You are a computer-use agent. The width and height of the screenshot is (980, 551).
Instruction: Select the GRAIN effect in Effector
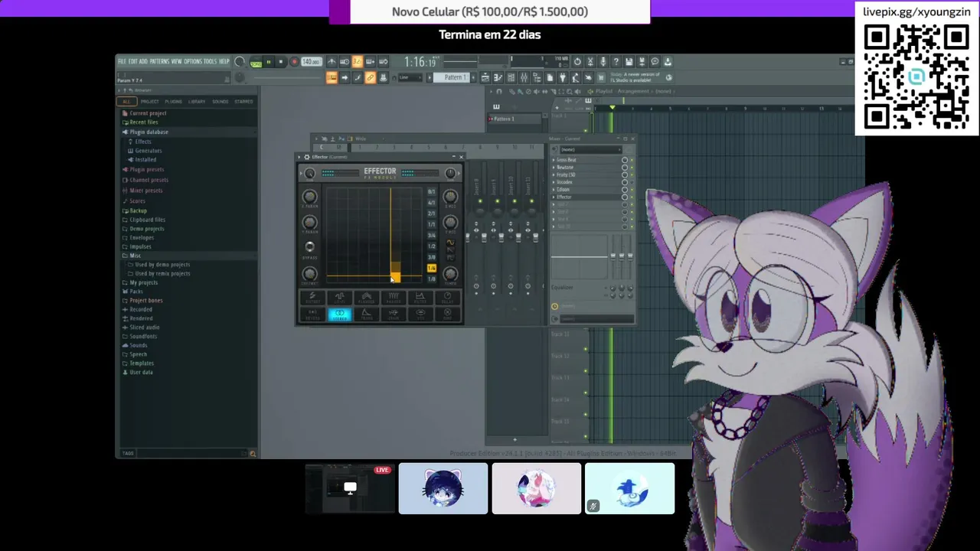point(394,314)
